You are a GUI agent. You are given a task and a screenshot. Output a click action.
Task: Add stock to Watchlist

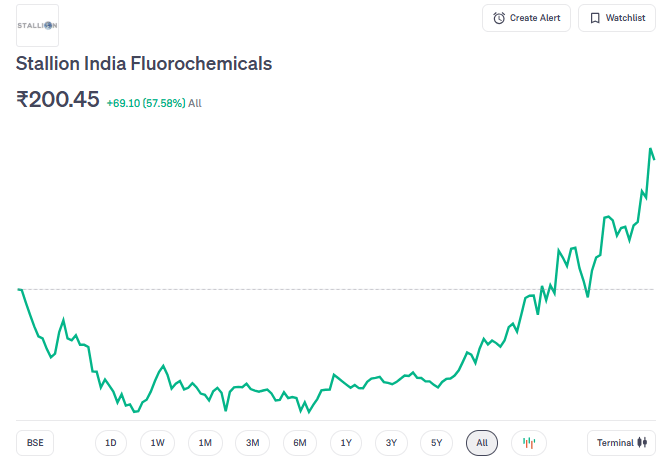pyautogui.click(x=617, y=18)
